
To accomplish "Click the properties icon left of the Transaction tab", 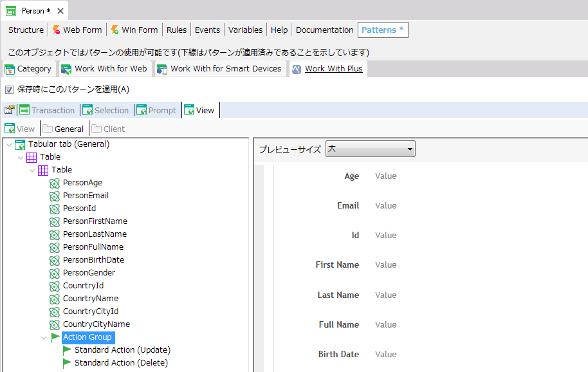I will coord(9,109).
